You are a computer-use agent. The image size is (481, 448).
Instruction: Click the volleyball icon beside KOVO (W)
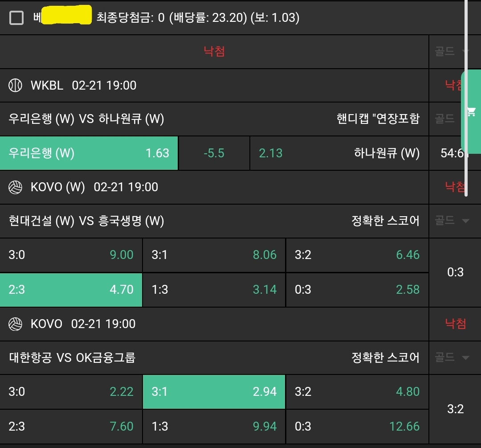15,187
